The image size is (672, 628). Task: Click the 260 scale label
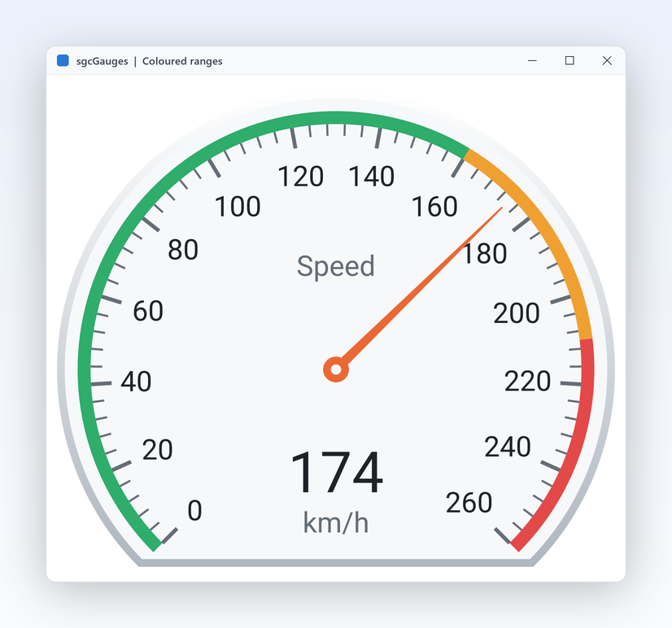tap(469, 503)
